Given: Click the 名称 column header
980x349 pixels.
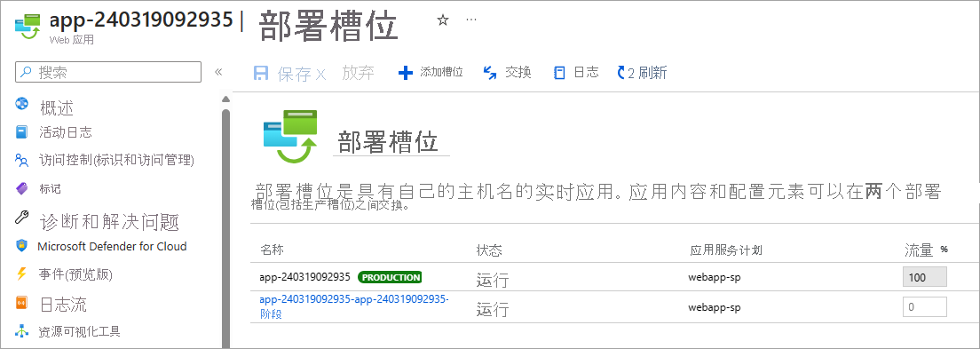Looking at the screenshot, I should (x=272, y=250).
